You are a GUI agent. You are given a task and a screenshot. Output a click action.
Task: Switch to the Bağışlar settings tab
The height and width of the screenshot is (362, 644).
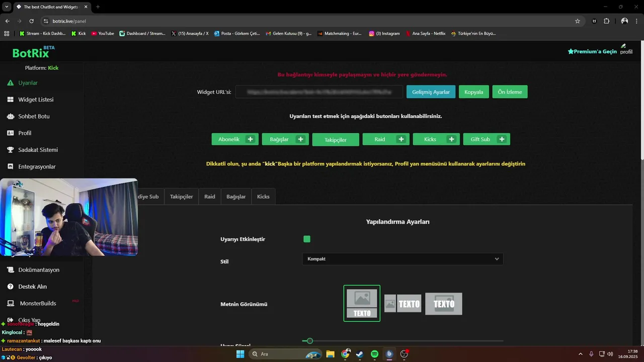(x=236, y=197)
